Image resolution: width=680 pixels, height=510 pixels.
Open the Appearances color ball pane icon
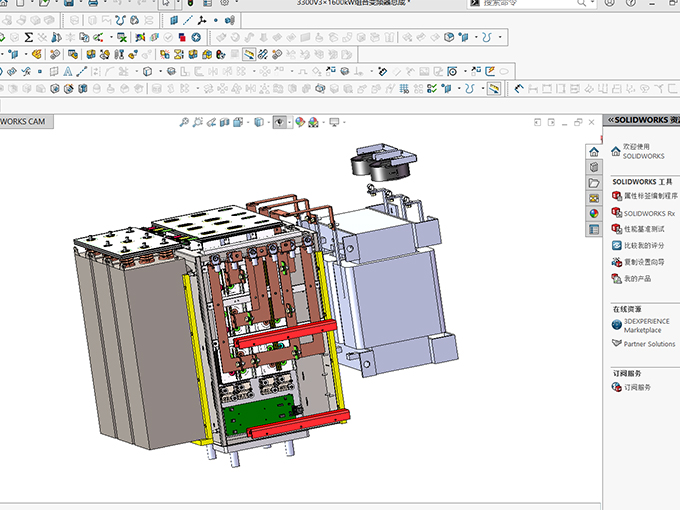tap(594, 213)
